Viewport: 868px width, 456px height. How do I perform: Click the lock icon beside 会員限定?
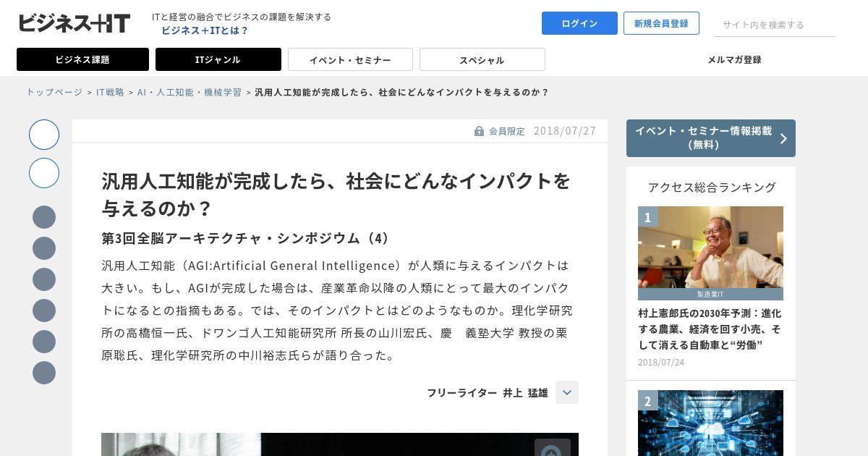pos(479,131)
